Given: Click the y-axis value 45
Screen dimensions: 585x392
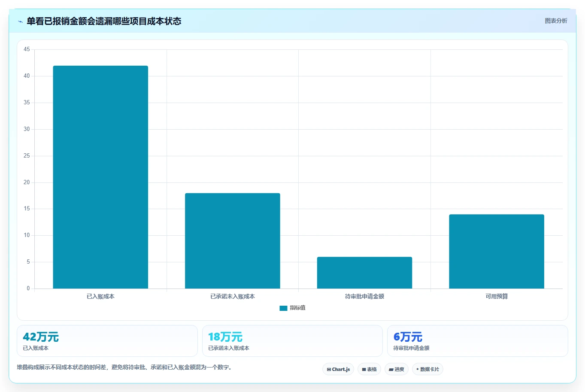Looking at the screenshot, I should pos(27,49).
